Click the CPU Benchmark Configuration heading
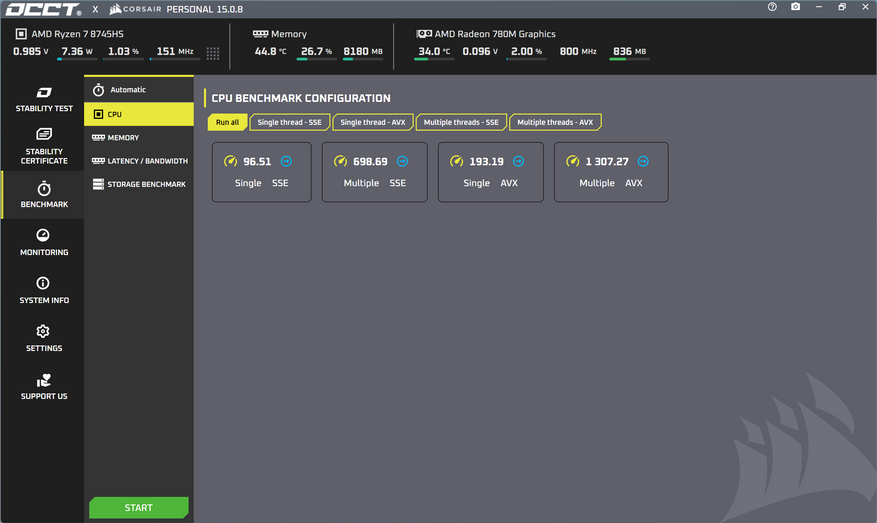Screen dimensions: 877x523 pyautogui.click(x=301, y=98)
